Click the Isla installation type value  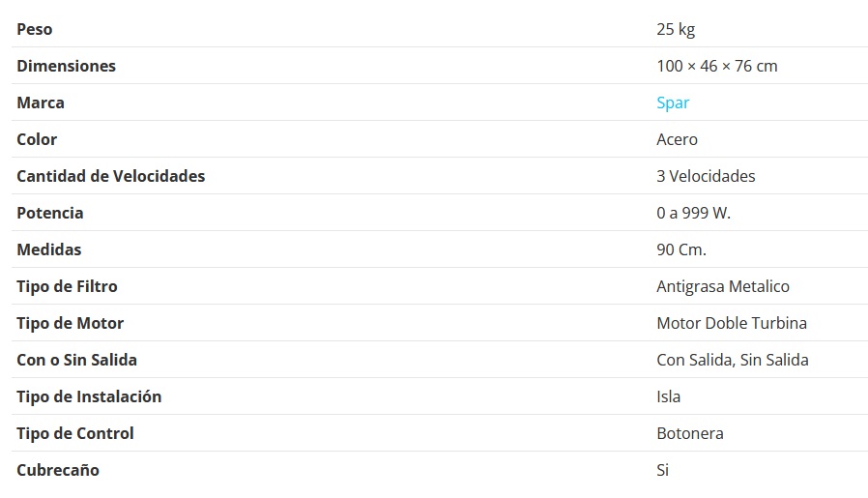pyautogui.click(x=668, y=396)
